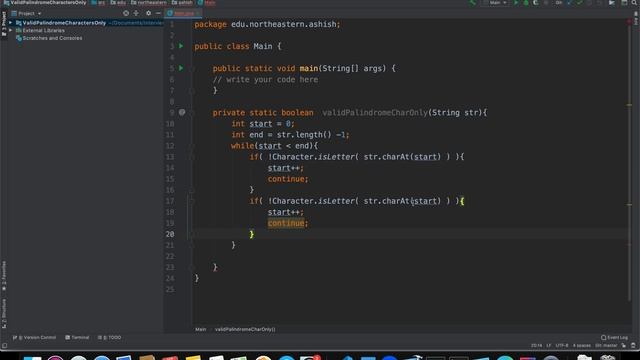
Task: Click the Run with Coverage icon
Action: pos(536,3)
